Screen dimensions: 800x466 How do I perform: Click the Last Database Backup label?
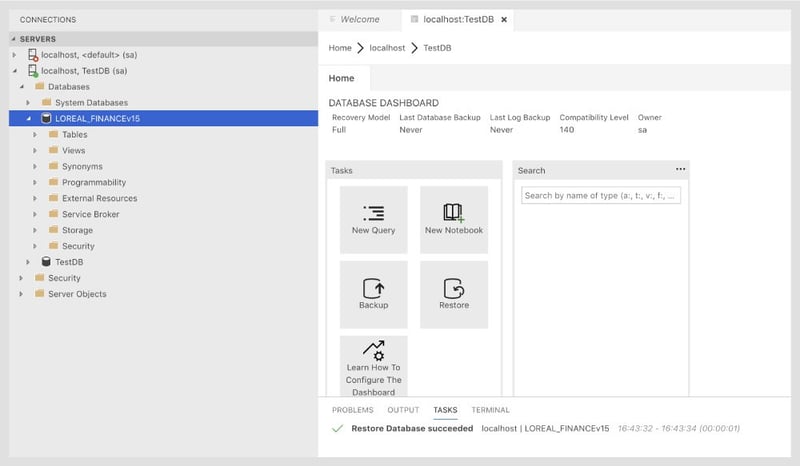(x=440, y=117)
